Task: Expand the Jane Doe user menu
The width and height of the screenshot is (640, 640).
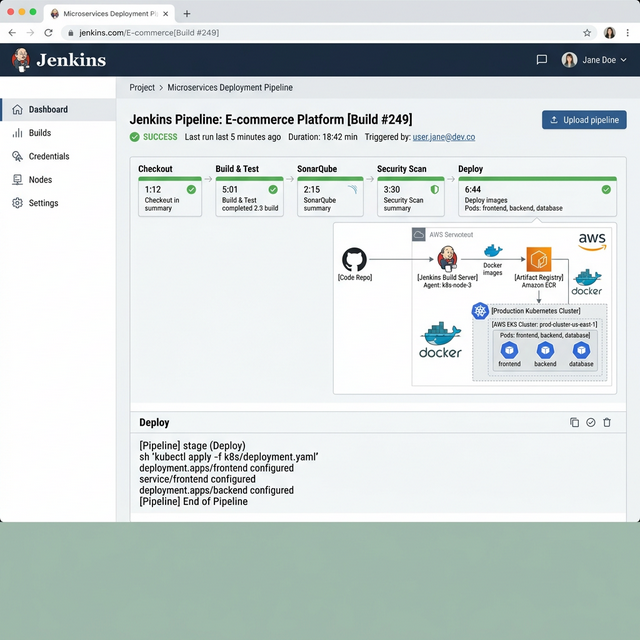Action: click(596, 60)
